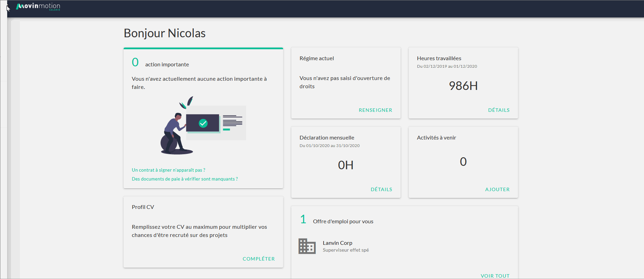Open link about contract not appearing
Screen dimensions: 644x279
click(168, 170)
